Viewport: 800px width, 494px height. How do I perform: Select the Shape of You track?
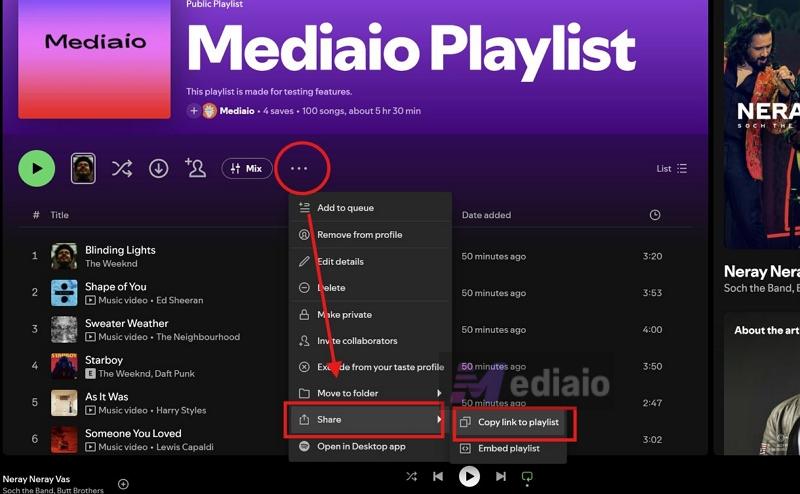coord(116,287)
